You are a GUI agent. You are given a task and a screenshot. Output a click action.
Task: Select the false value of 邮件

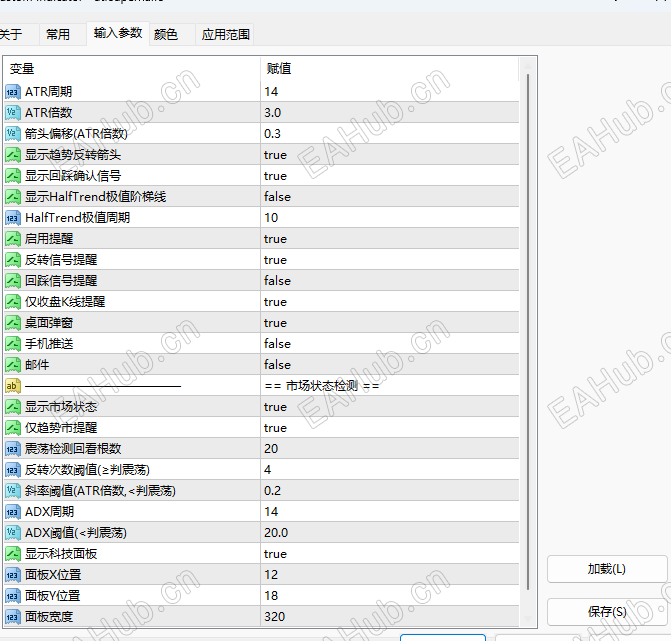coord(389,365)
